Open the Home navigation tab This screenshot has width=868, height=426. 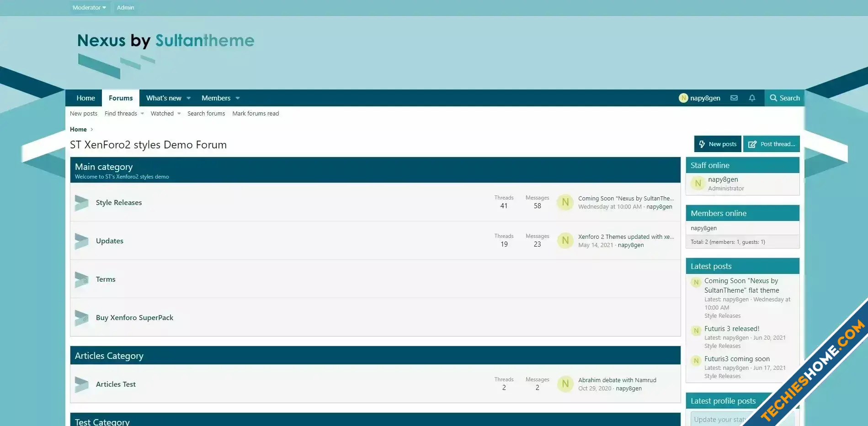point(85,98)
